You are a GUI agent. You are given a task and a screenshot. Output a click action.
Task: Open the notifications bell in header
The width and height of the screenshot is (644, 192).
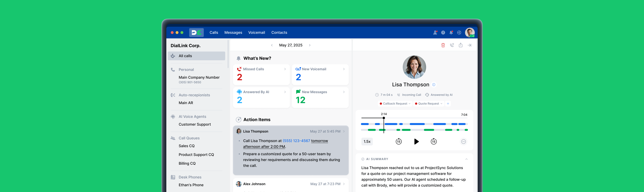(451, 33)
